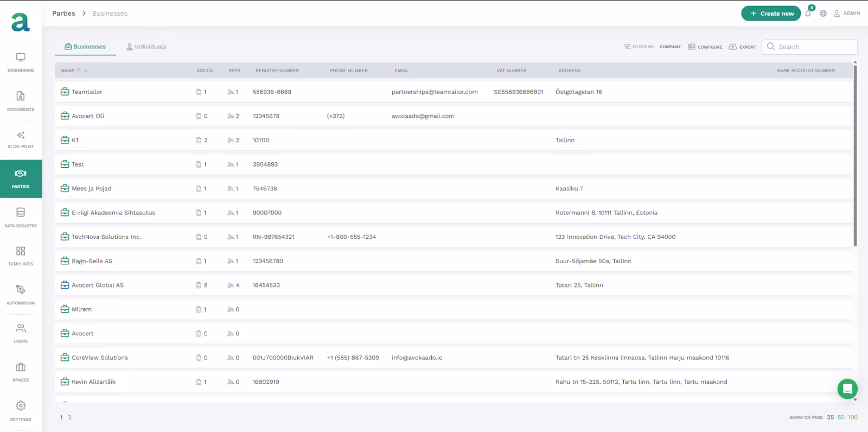Focus the Search input field

pyautogui.click(x=809, y=47)
